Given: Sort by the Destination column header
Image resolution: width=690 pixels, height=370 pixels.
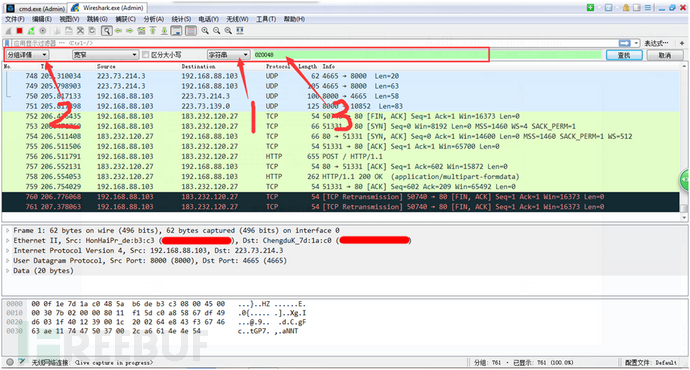Looking at the screenshot, I should click(x=198, y=66).
